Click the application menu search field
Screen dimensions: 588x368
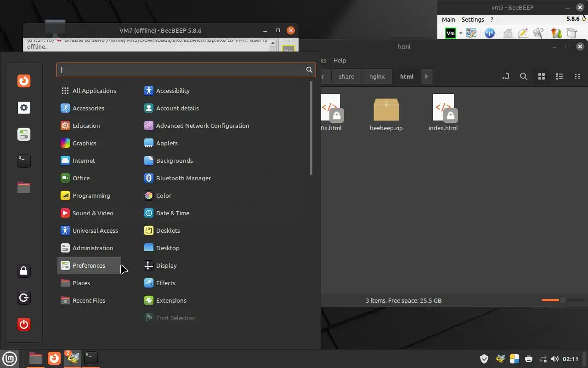click(186, 70)
